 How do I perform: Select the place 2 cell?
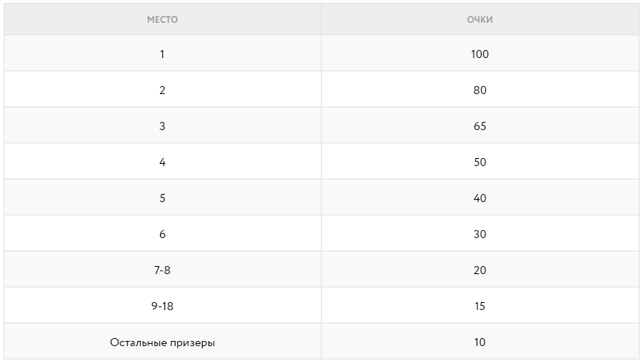pos(162,90)
